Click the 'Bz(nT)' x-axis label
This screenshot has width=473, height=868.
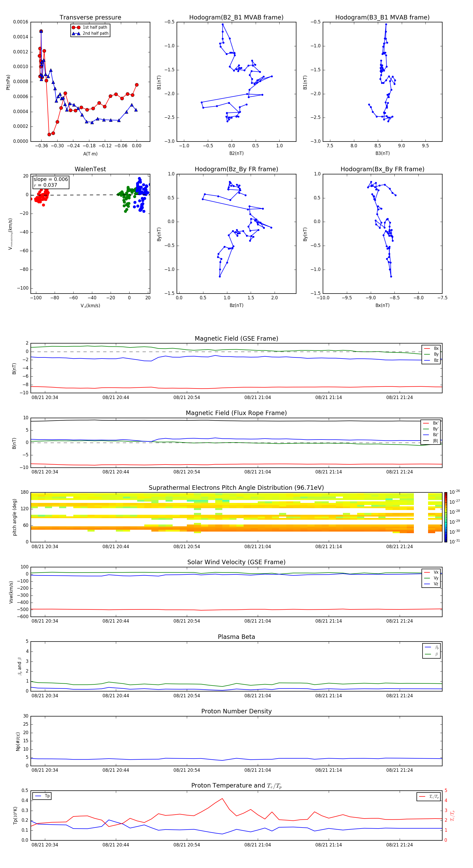tap(236, 305)
